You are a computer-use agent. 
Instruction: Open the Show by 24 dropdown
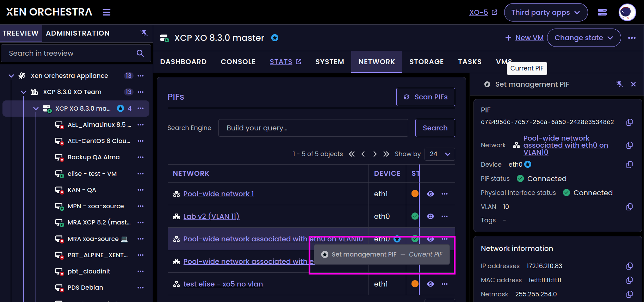pyautogui.click(x=440, y=154)
